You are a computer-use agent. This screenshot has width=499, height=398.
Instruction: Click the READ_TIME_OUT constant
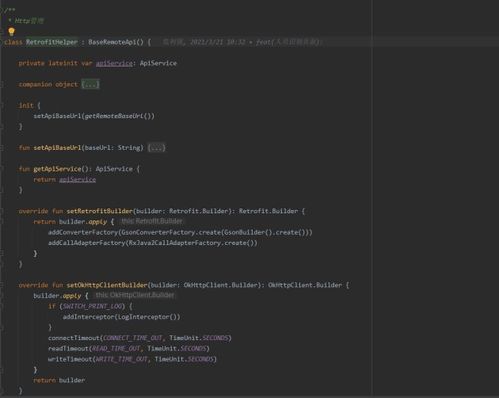(x=116, y=349)
